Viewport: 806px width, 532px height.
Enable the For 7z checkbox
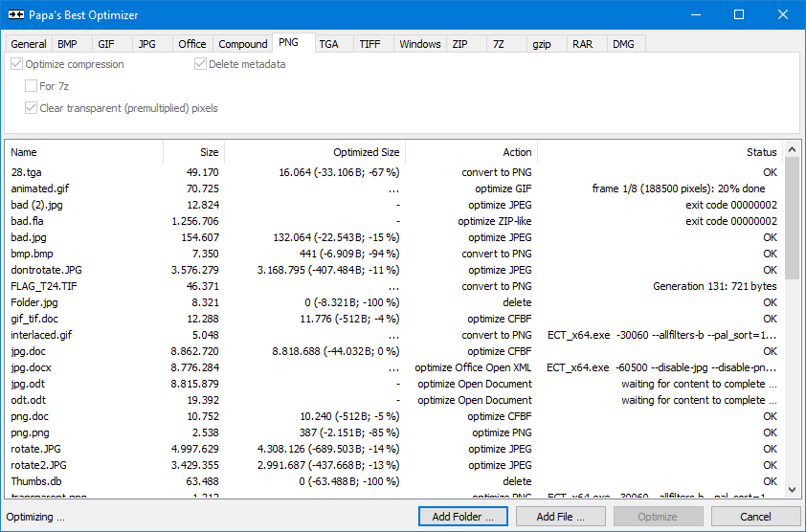pos(32,86)
